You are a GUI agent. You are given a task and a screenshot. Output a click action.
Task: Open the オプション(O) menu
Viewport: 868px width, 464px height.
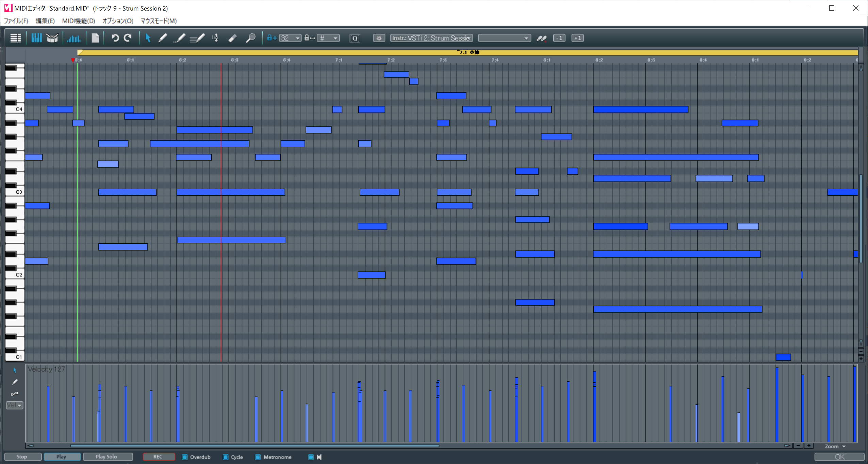click(118, 21)
